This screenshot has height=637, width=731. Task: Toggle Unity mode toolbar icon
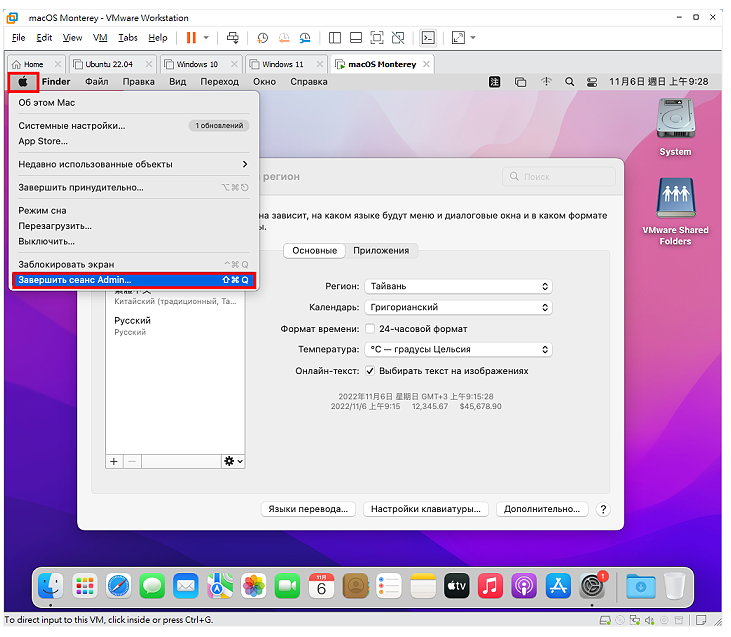point(398,38)
